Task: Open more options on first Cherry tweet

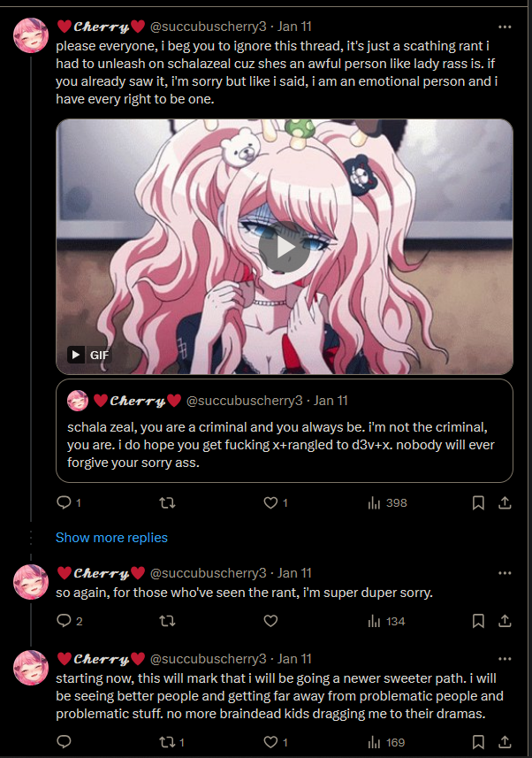Action: pyautogui.click(x=505, y=27)
